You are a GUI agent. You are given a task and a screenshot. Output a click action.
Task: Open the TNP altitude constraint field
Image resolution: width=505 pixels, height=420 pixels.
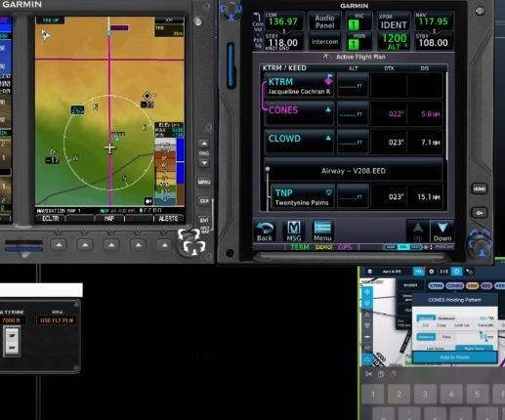point(353,196)
